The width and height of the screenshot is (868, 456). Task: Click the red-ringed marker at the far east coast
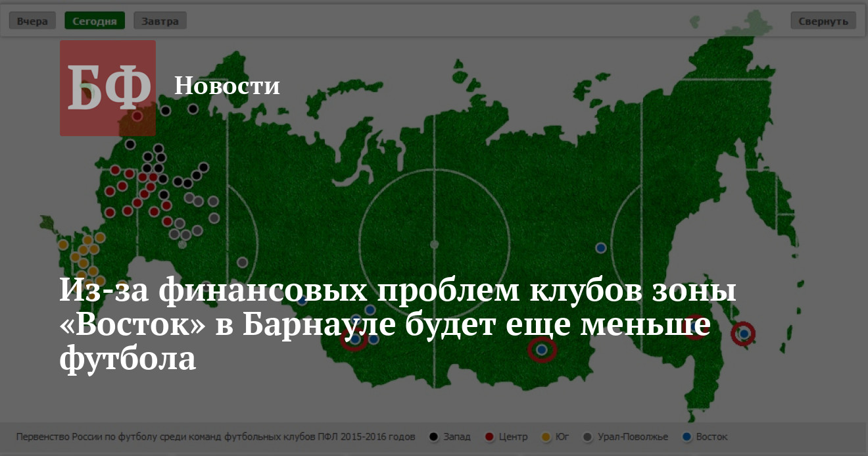744,334
